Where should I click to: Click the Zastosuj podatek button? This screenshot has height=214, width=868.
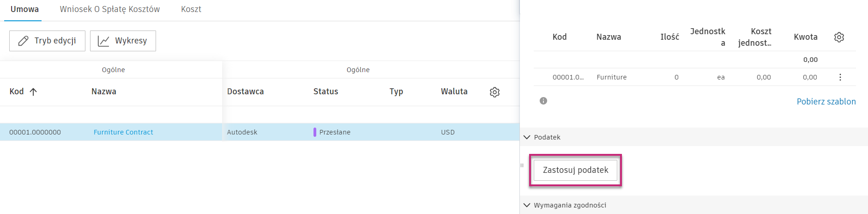[x=575, y=170]
